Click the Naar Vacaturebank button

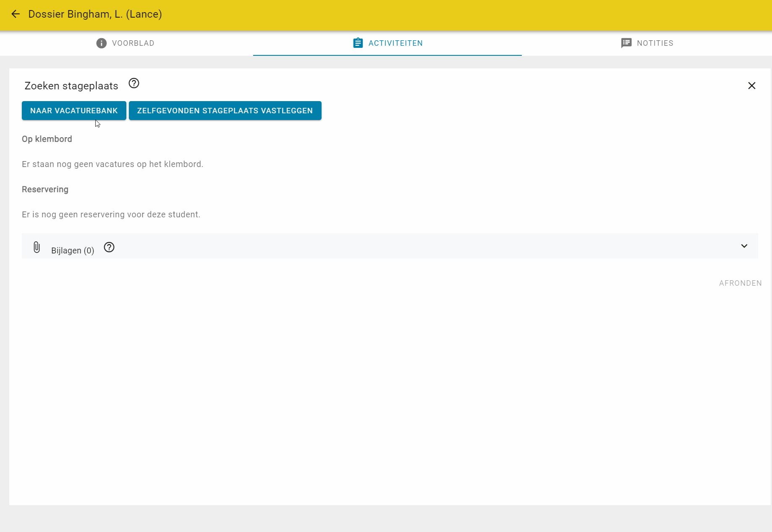[x=73, y=110]
